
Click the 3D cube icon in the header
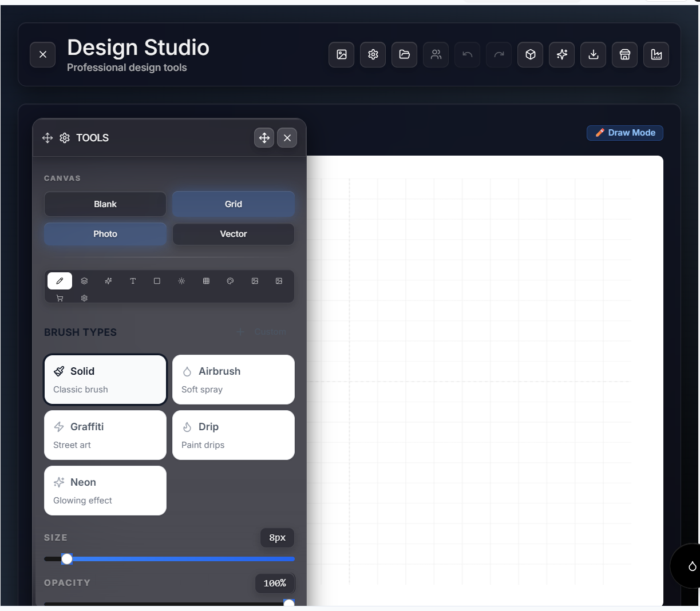pos(530,54)
